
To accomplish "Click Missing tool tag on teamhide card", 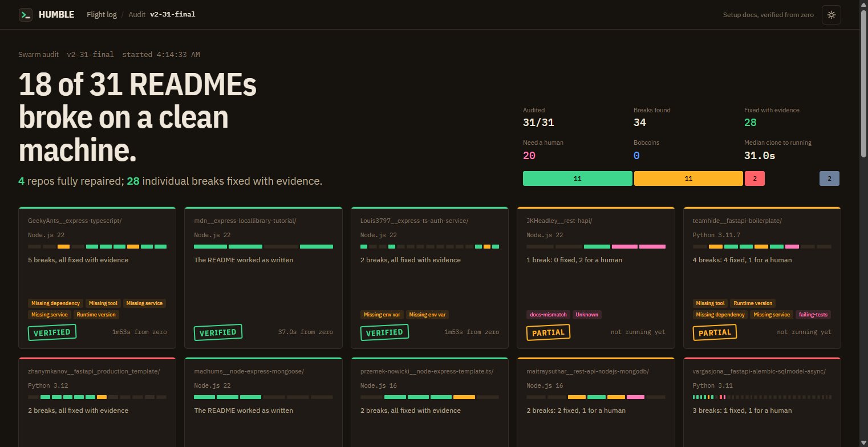I will tap(710, 303).
